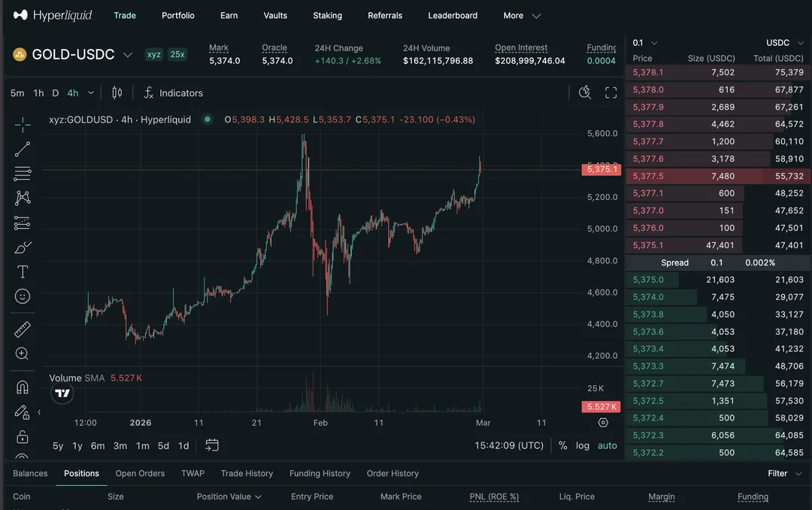Open candlestick chart style selector
The image size is (812, 510).
coord(117,93)
